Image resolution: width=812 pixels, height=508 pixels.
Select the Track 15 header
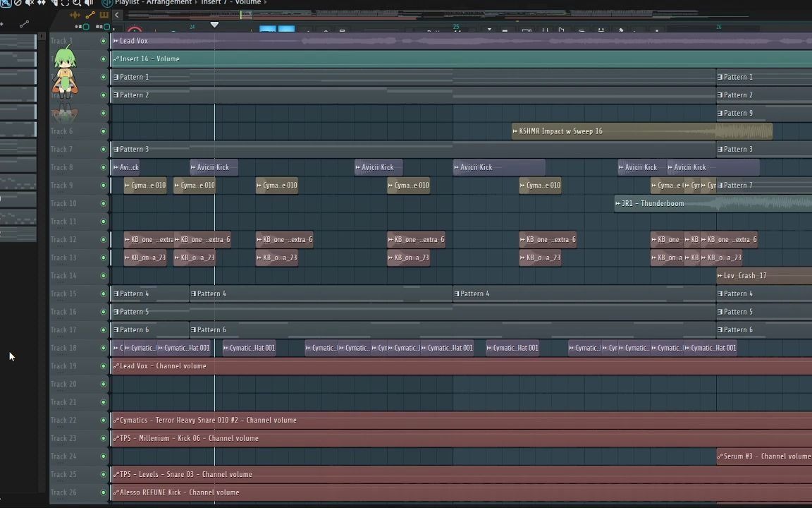tap(79, 294)
